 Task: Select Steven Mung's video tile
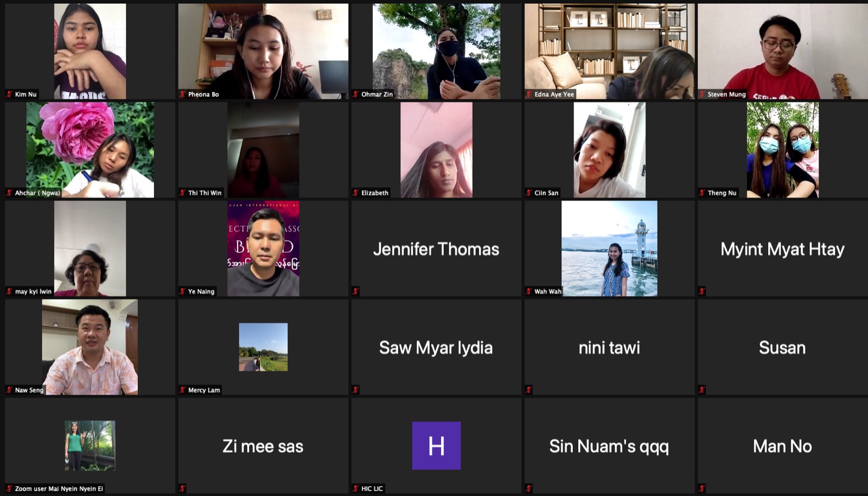coord(782,51)
